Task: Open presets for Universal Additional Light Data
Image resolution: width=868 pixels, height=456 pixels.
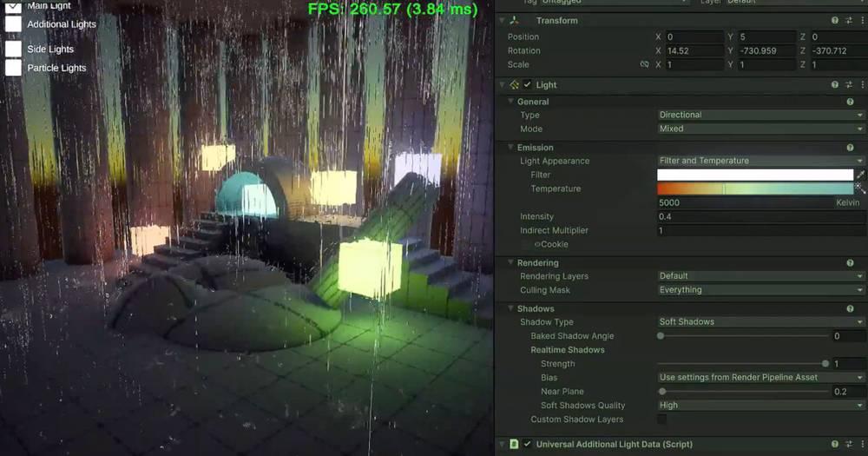Action: click(849, 445)
